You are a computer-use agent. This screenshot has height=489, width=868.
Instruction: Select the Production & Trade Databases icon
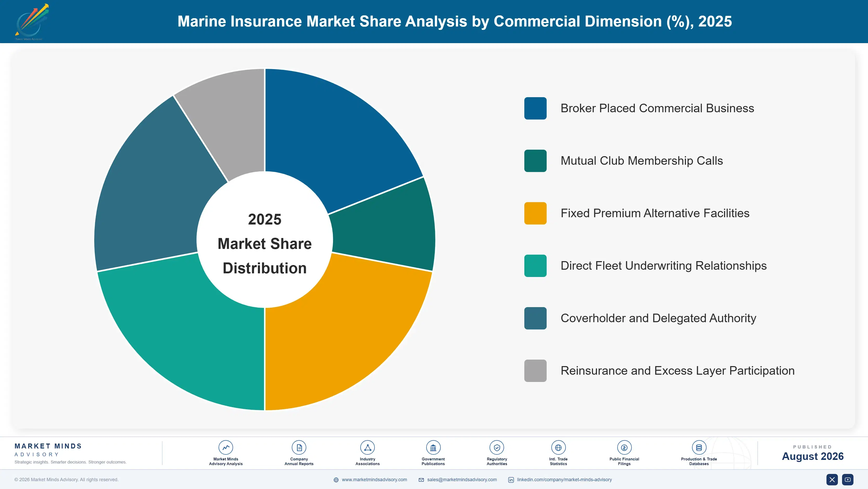click(699, 447)
